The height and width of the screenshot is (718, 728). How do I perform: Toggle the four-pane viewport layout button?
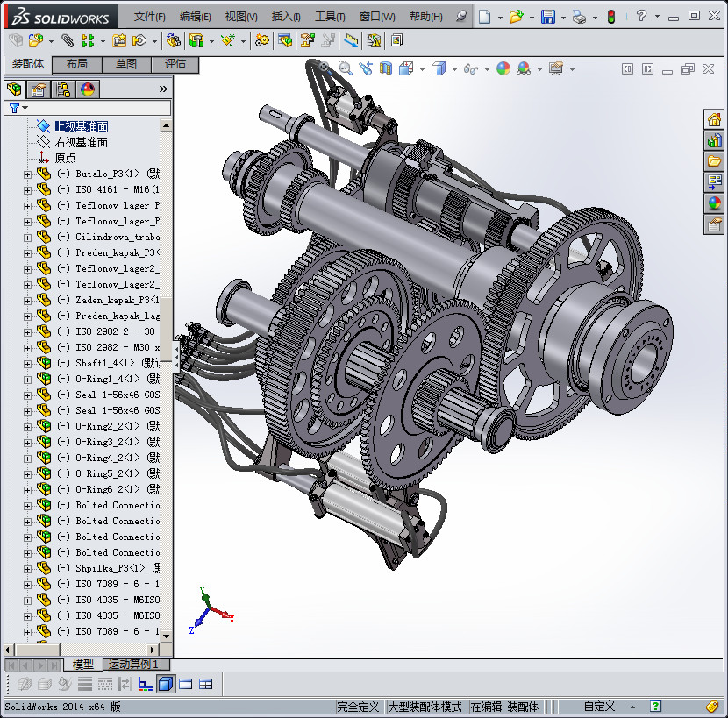coord(206,684)
